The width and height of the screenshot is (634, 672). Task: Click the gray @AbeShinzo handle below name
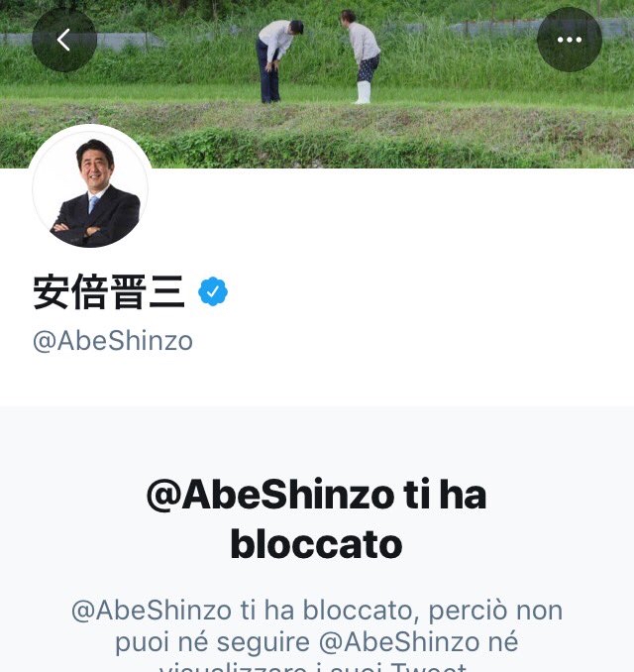pos(113,342)
